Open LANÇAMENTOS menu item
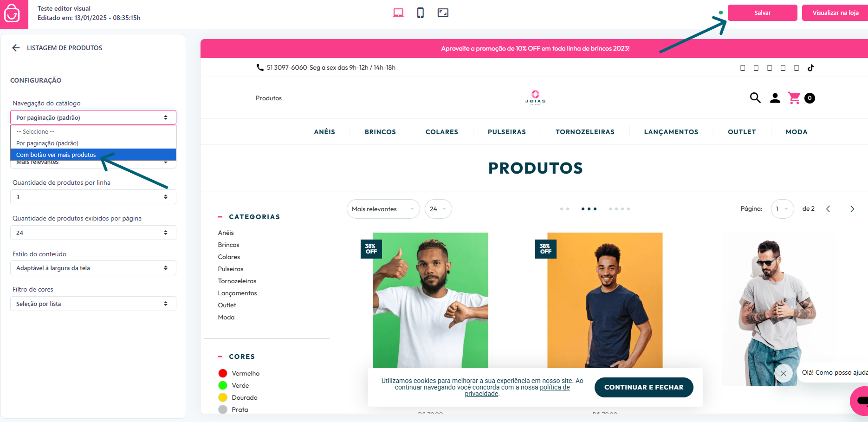 671,132
